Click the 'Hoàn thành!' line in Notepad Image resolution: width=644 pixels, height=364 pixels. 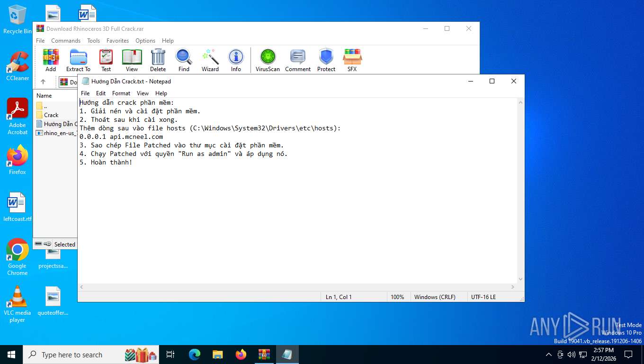[x=106, y=162]
